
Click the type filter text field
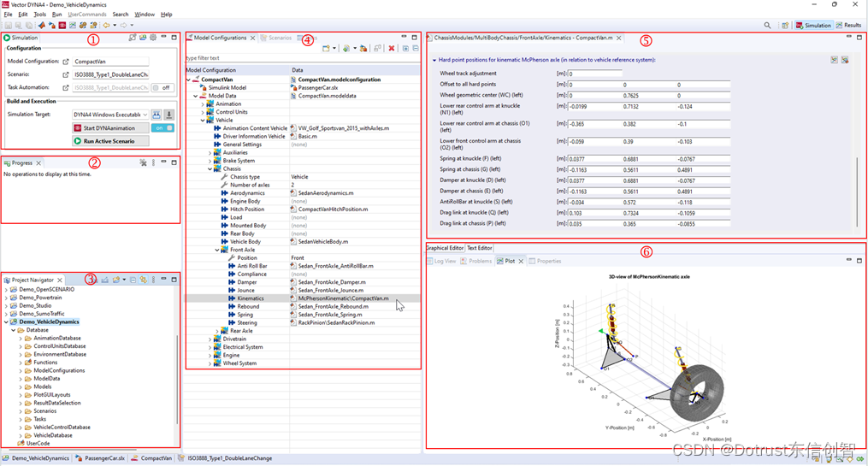(303, 57)
